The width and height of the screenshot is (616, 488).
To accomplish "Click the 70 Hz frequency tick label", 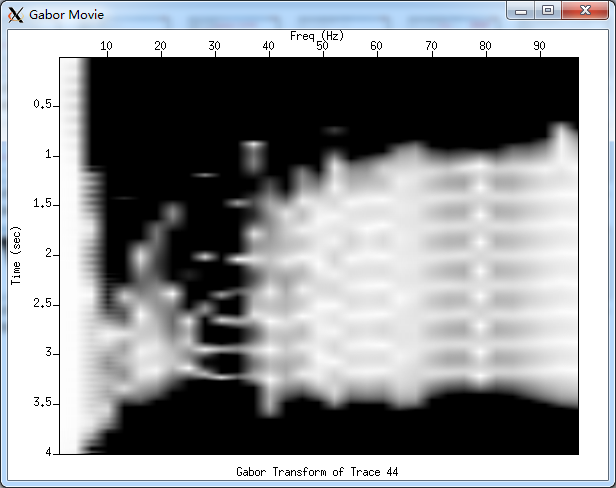I will tap(431, 46).
